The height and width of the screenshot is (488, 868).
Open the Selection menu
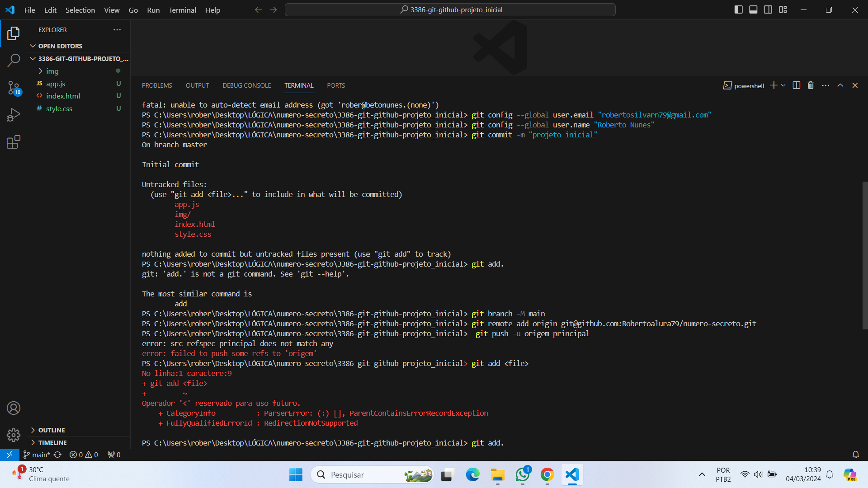(80, 10)
